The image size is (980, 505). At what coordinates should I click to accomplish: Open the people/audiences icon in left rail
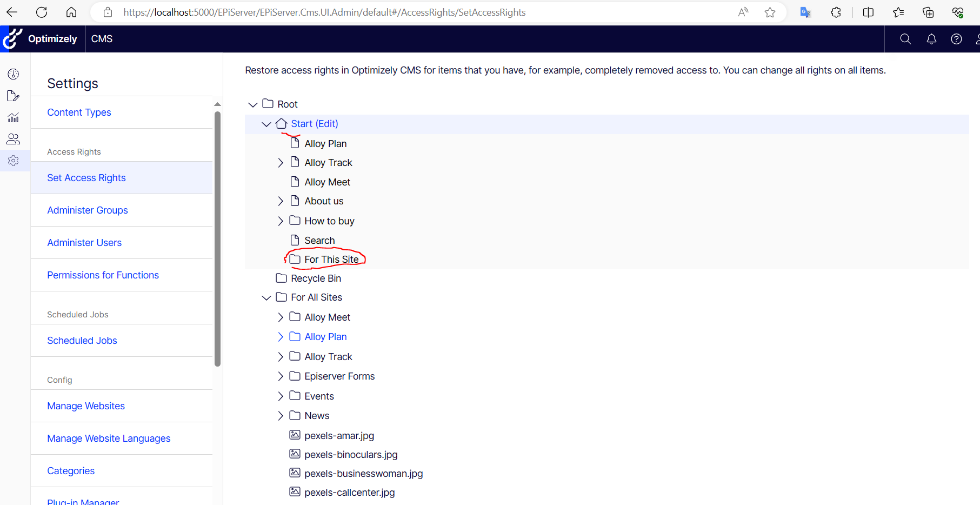[x=14, y=139]
